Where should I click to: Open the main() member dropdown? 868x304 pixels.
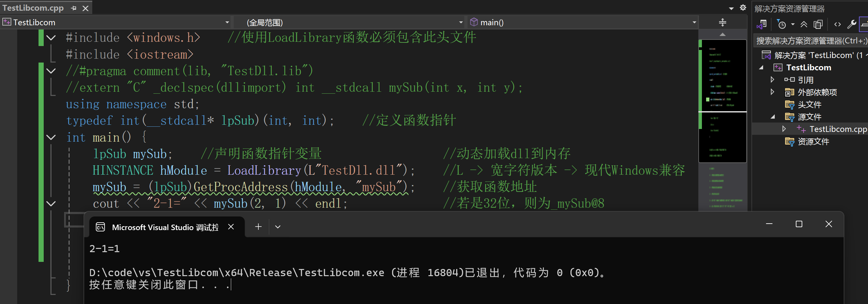click(x=694, y=23)
